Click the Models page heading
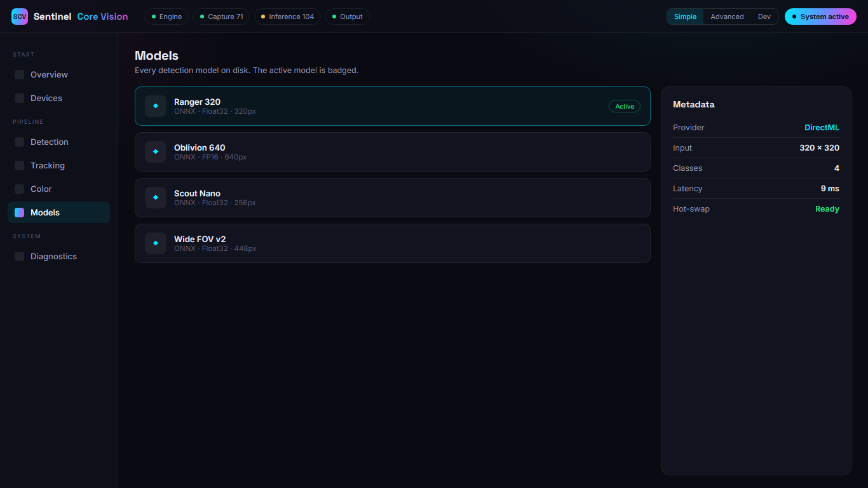 pos(156,55)
